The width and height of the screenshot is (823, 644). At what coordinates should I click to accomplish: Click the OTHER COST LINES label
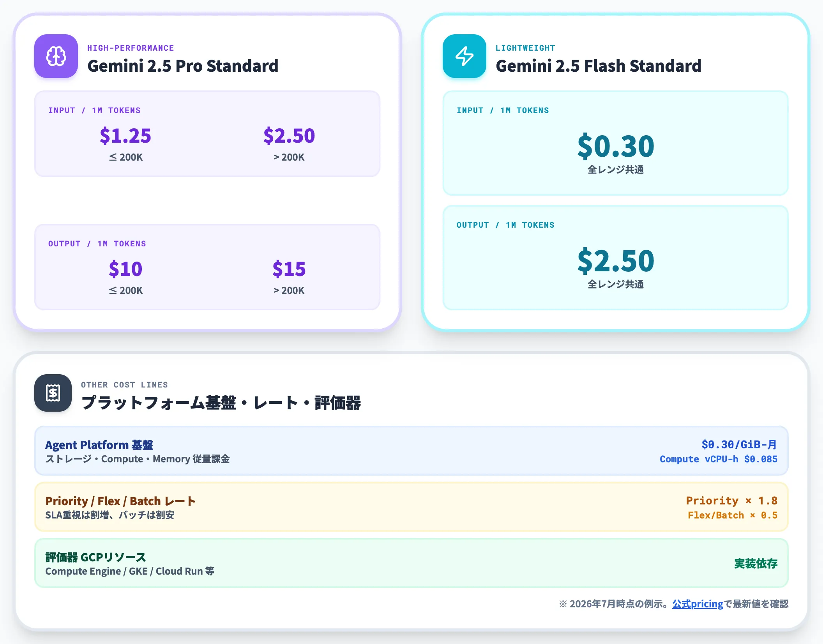click(124, 385)
